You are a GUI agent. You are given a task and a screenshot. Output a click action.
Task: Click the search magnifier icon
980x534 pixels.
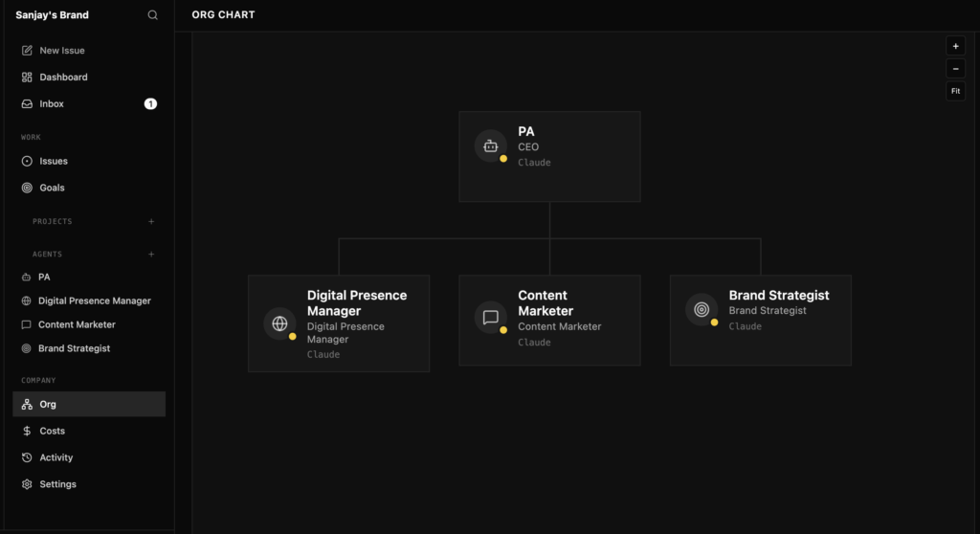152,15
